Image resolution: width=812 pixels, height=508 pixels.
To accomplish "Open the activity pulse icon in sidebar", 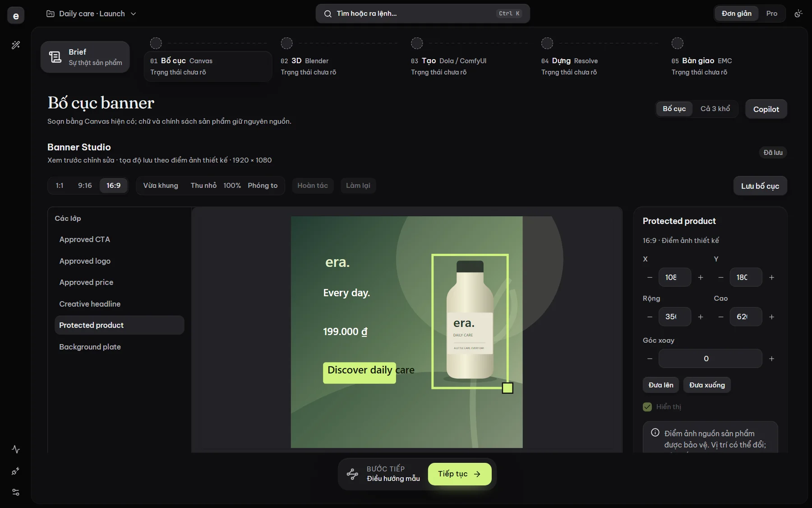I will (16, 449).
